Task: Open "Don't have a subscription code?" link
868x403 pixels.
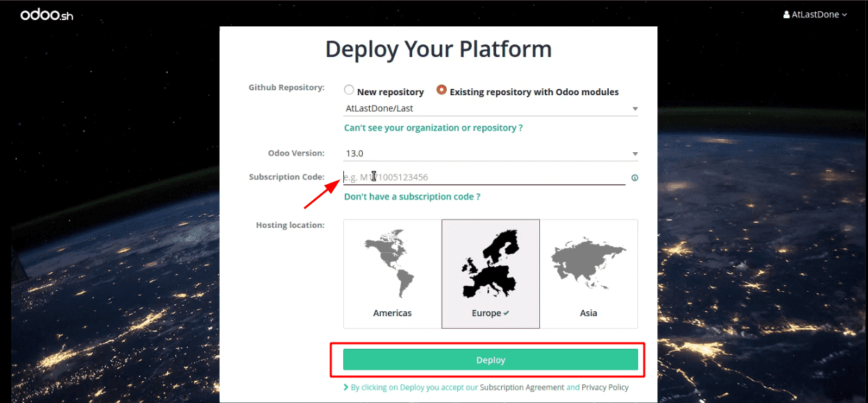Action: click(x=412, y=197)
